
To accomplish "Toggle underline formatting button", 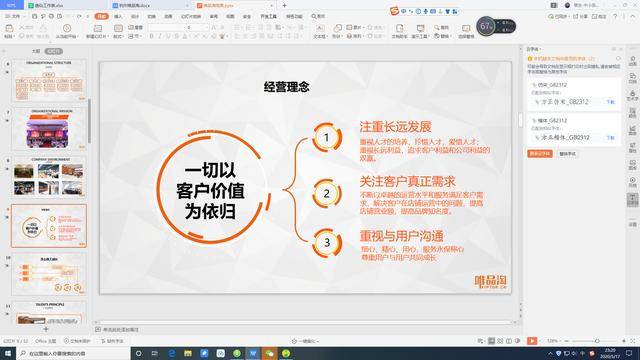I will pyautogui.click(x=168, y=36).
